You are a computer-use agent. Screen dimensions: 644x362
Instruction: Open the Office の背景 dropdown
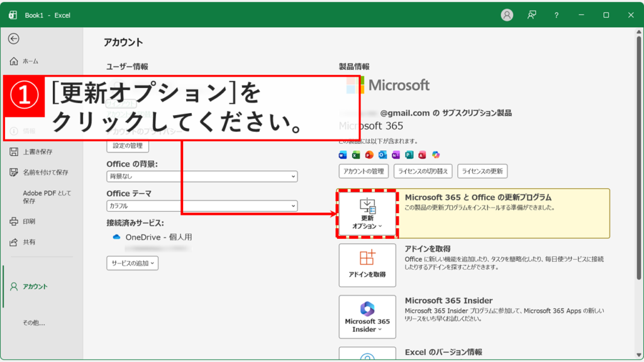point(202,177)
